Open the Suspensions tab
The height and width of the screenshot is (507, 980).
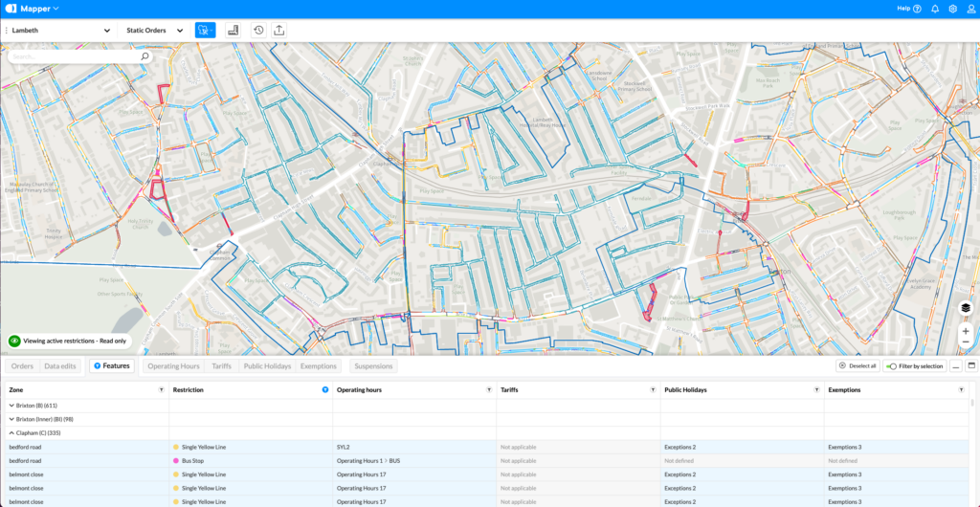(x=372, y=366)
